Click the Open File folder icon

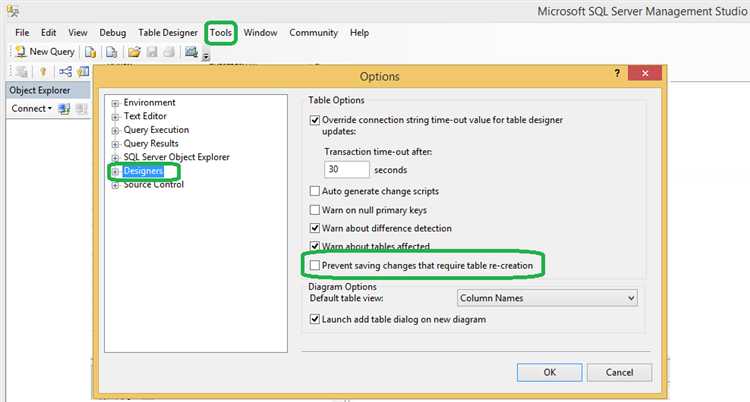[x=133, y=52]
